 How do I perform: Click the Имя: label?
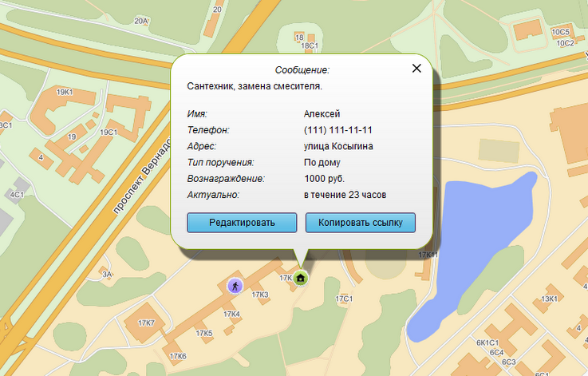(197, 113)
